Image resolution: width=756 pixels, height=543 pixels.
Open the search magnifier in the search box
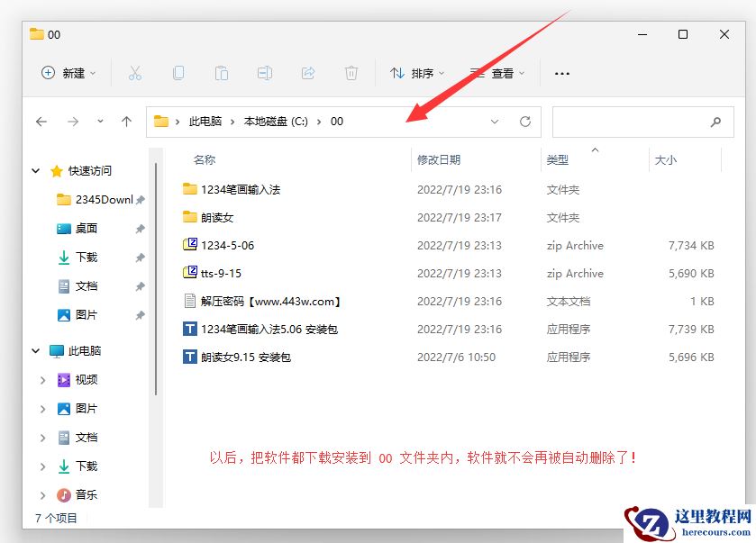coord(715,122)
